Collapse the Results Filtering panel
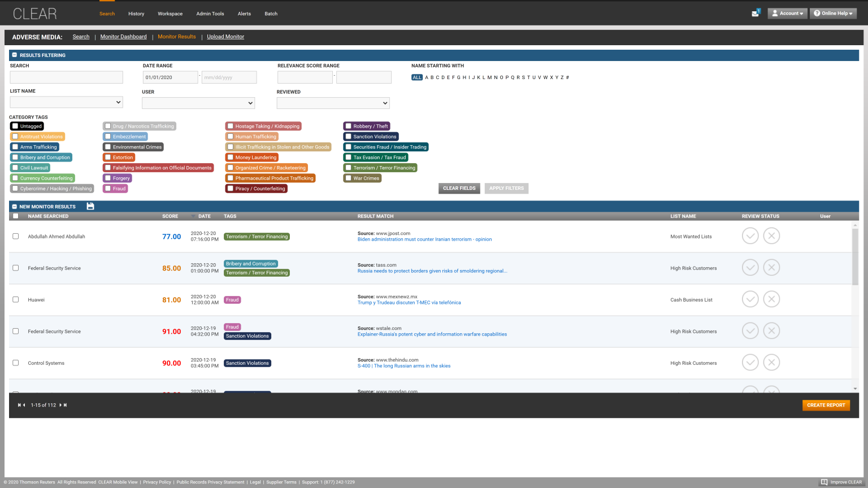Screen dimensions: 868x488 point(14,55)
